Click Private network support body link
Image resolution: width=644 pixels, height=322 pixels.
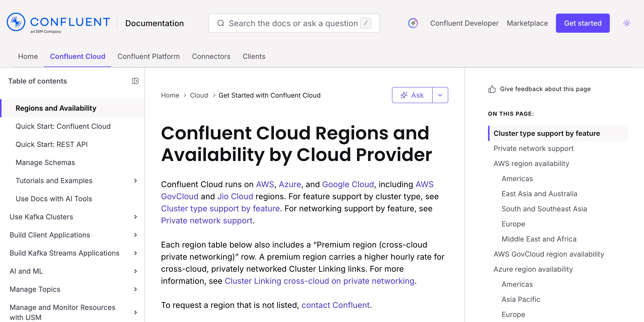coord(207,221)
